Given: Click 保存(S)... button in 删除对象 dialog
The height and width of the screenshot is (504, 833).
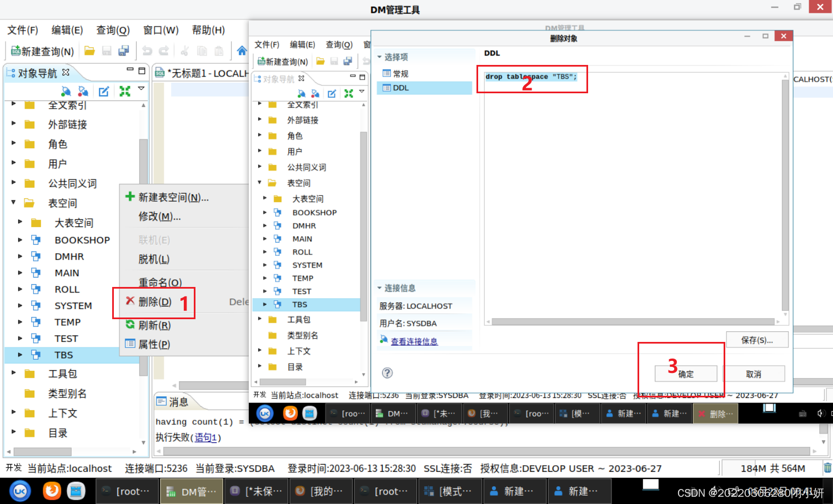Looking at the screenshot, I should tap(757, 340).
